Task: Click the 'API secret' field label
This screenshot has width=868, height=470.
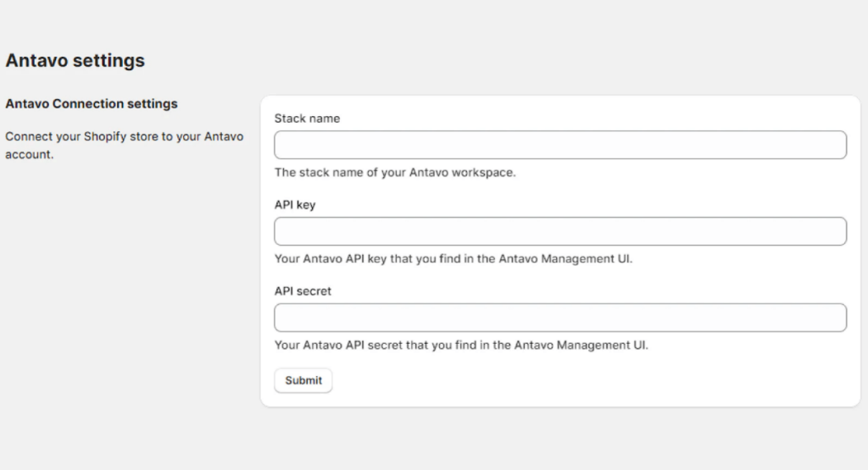Action: [303, 290]
